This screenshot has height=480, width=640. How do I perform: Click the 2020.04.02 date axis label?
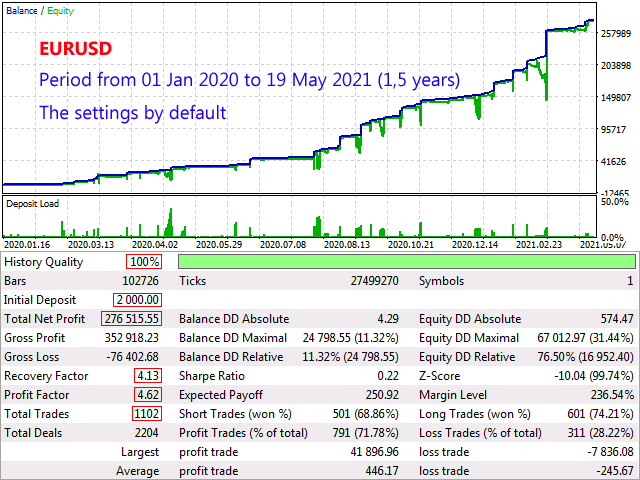155,244
